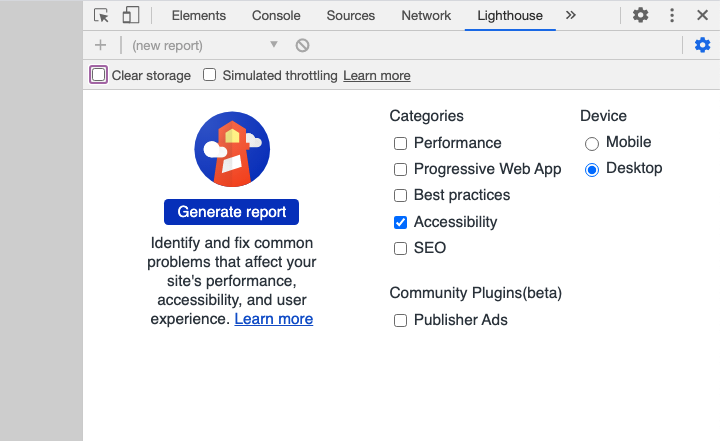Activate the inspect element picker icon
This screenshot has height=441, width=720.
[x=101, y=16]
